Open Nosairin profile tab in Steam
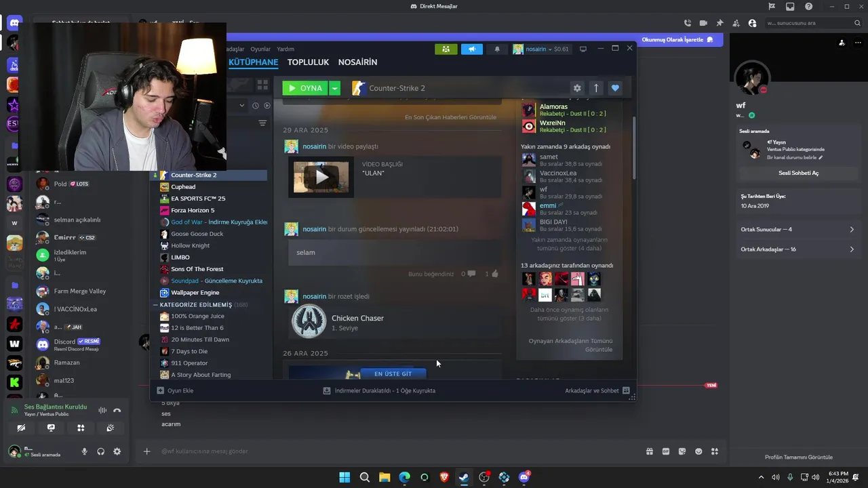This screenshot has height=488, width=868. pos(357,62)
